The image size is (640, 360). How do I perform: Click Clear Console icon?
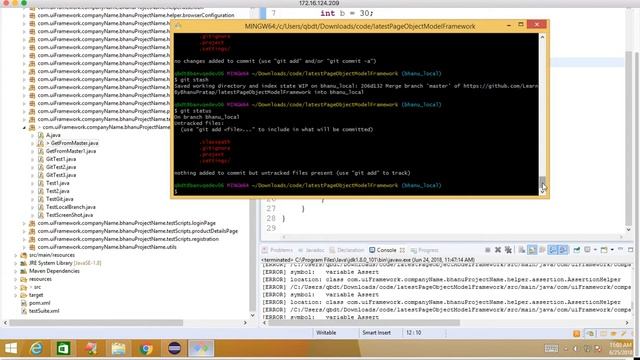(522, 250)
